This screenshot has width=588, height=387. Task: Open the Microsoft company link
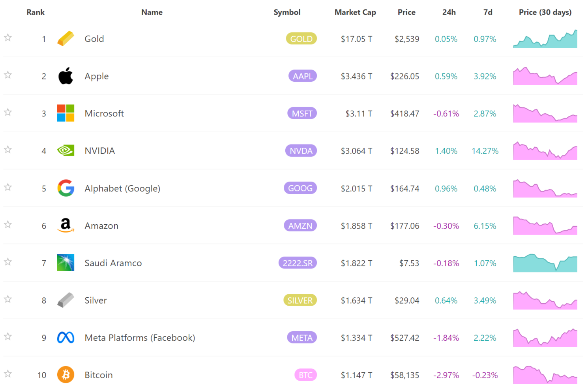104,113
